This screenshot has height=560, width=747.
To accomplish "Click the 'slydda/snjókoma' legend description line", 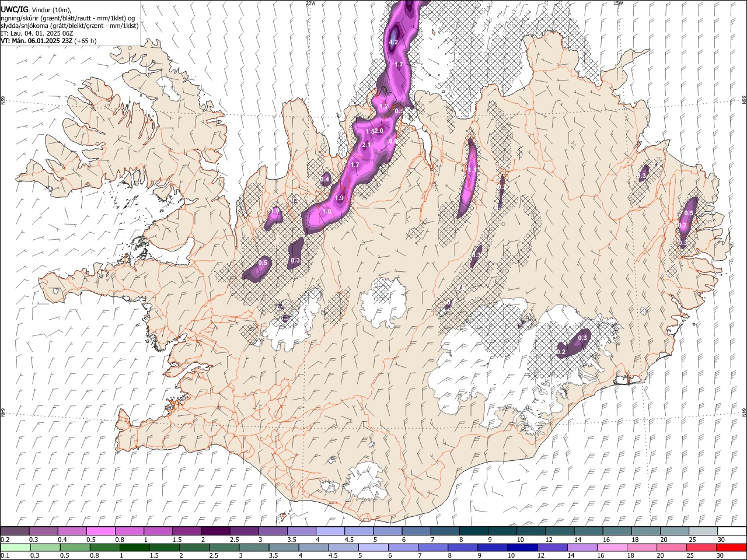I will pos(69,26).
